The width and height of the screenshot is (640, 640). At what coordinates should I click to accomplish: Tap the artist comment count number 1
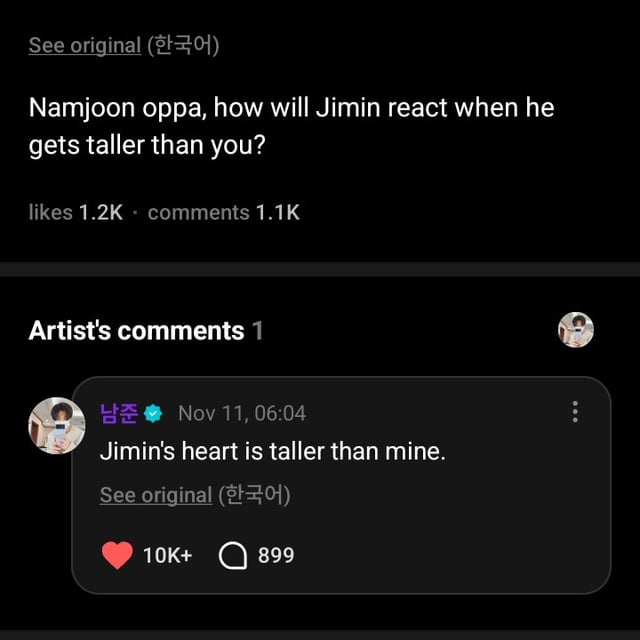point(258,331)
